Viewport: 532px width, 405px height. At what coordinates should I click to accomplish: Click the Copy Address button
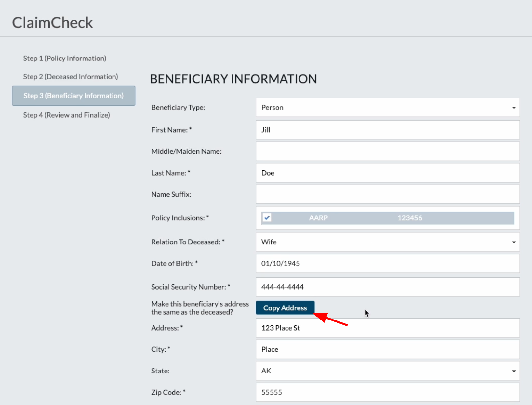(x=285, y=307)
